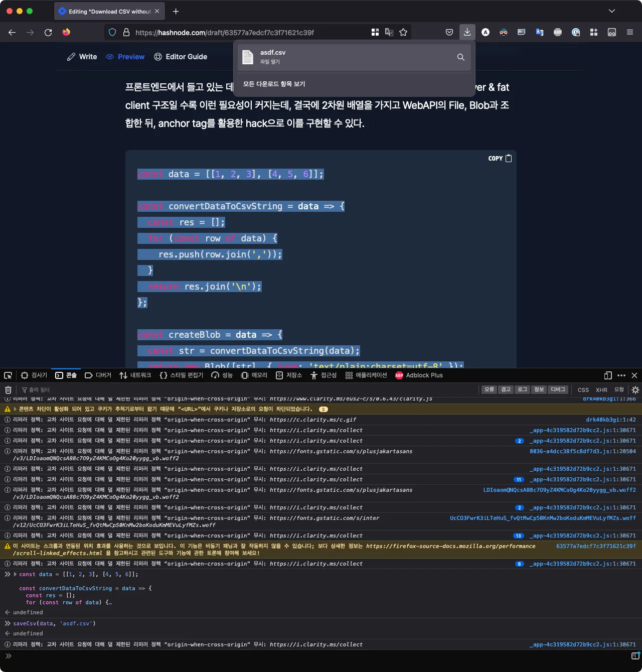Open the 네트워크 (Network) tab
This screenshot has width=642, height=672.
point(135,375)
